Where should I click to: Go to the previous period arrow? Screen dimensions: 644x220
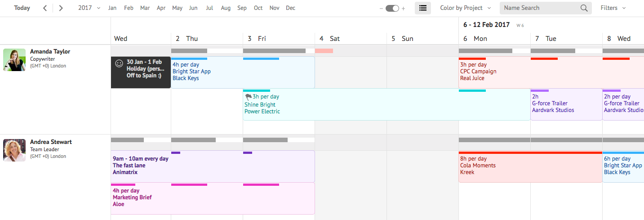45,8
